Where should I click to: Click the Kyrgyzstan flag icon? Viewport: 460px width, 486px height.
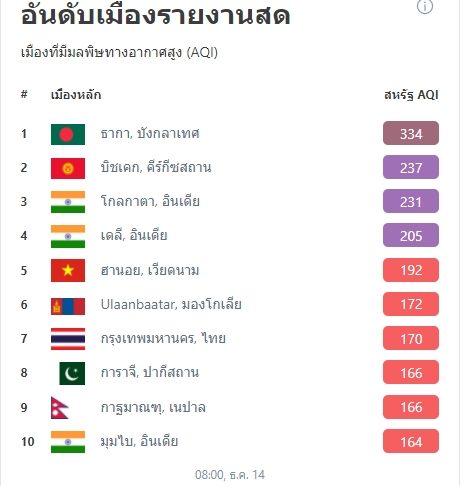pyautogui.click(x=68, y=168)
